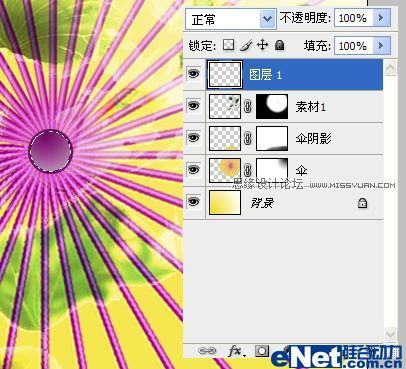The image size is (406, 369).
Task: Click the 填充 100% value field
Action: pos(354,46)
